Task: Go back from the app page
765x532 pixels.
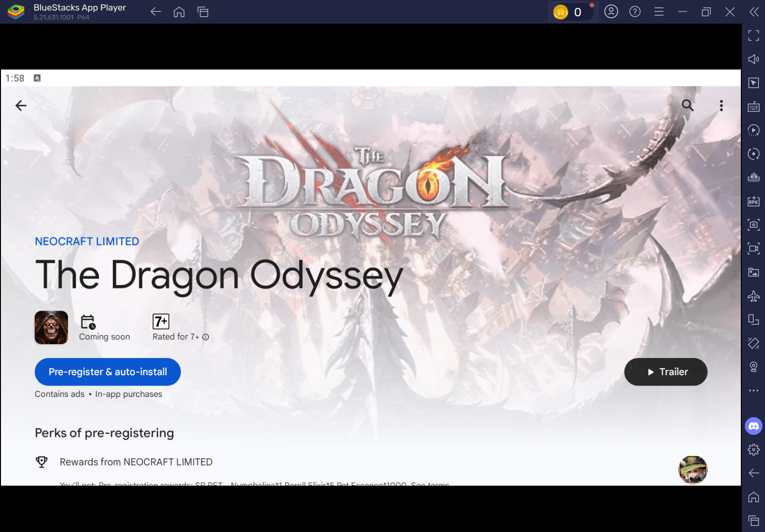Action: coord(21,106)
